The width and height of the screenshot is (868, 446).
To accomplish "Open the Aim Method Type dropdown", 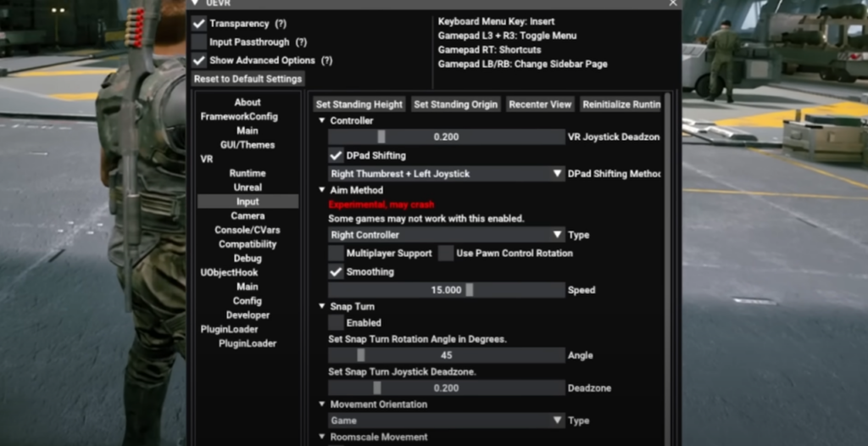I will click(446, 235).
